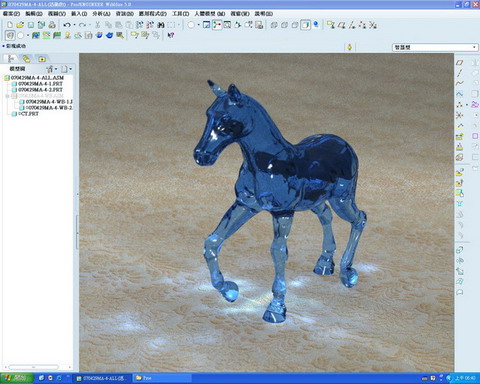Click the context help question-arrow icon
480x384 pixels.
[x=171, y=35]
